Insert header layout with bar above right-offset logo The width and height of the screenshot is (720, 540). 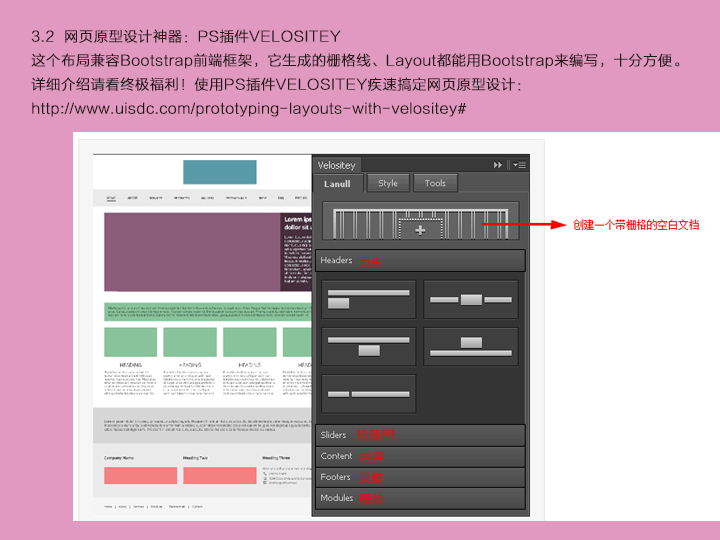(368, 346)
